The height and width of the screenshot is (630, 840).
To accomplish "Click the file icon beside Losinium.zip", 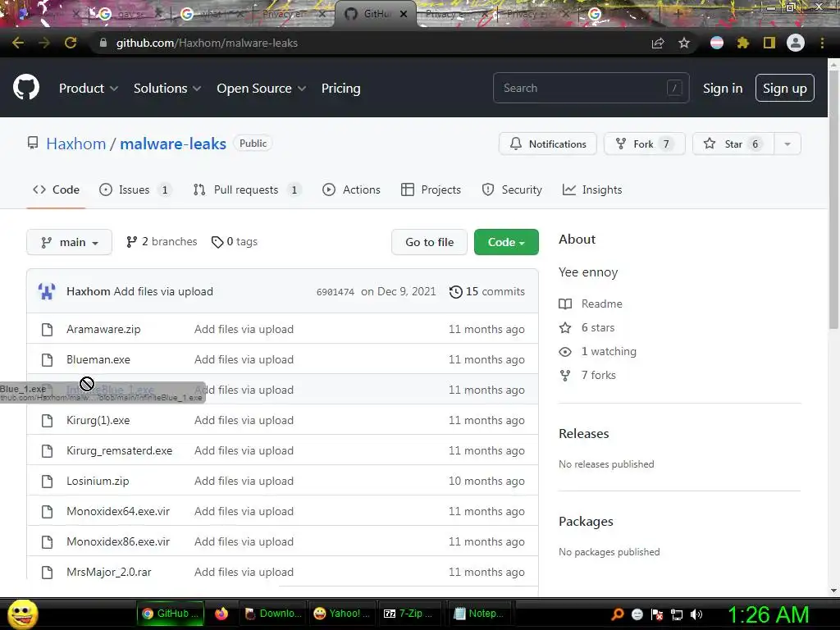I will point(47,481).
